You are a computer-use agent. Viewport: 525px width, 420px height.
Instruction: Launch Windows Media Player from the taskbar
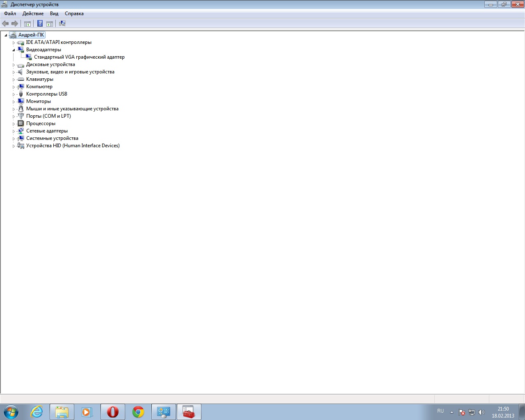click(87, 412)
